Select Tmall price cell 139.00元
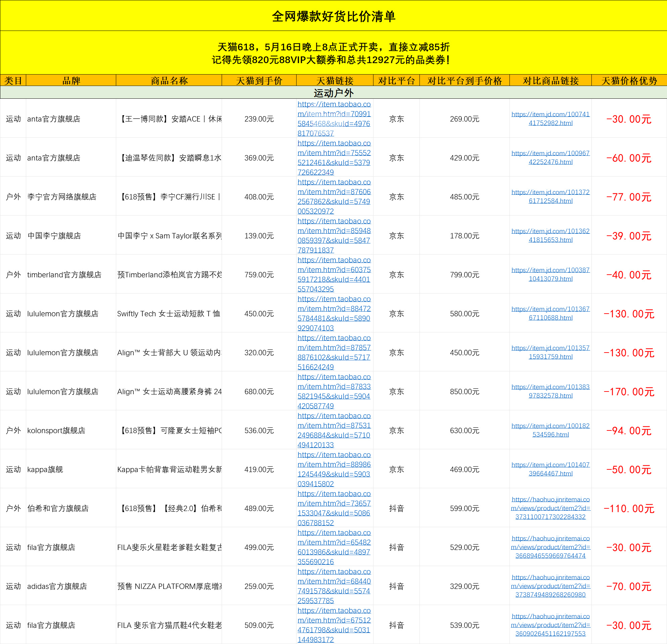This screenshot has width=667, height=644. coord(259,236)
